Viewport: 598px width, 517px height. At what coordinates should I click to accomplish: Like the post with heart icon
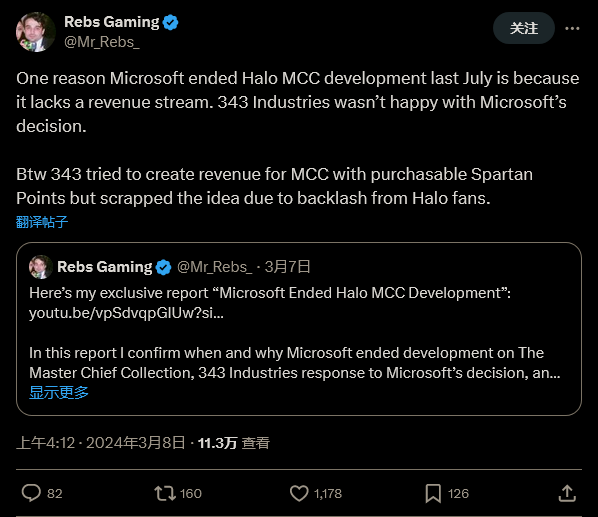click(x=299, y=493)
